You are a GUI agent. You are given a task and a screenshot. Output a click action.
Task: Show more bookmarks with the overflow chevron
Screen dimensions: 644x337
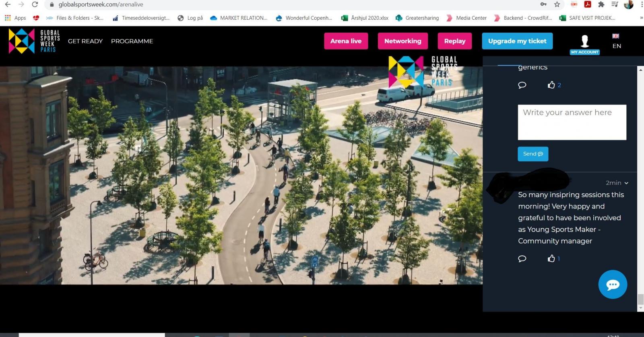point(641,18)
